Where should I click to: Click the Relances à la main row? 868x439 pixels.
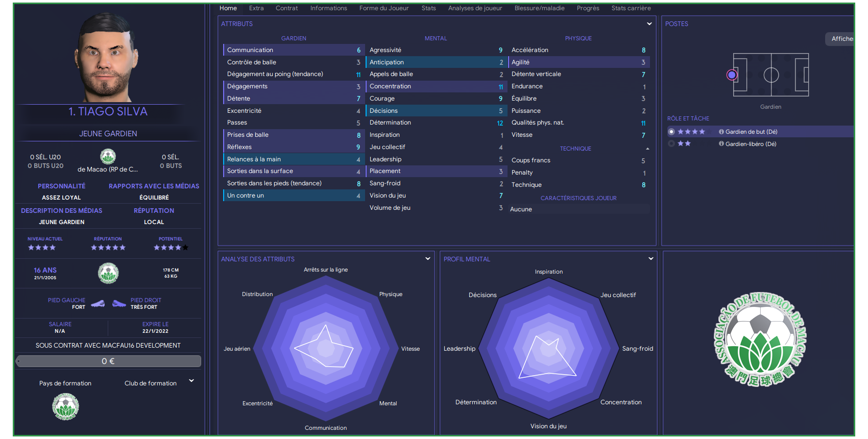click(x=294, y=159)
